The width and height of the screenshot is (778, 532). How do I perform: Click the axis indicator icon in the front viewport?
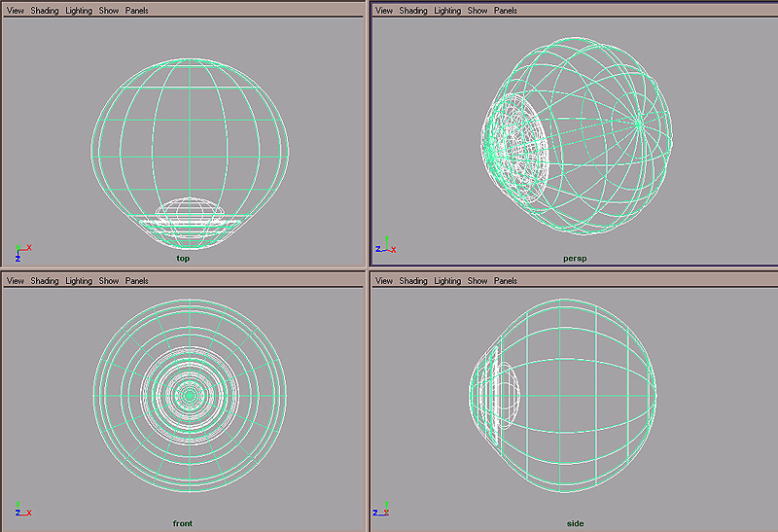(22, 510)
